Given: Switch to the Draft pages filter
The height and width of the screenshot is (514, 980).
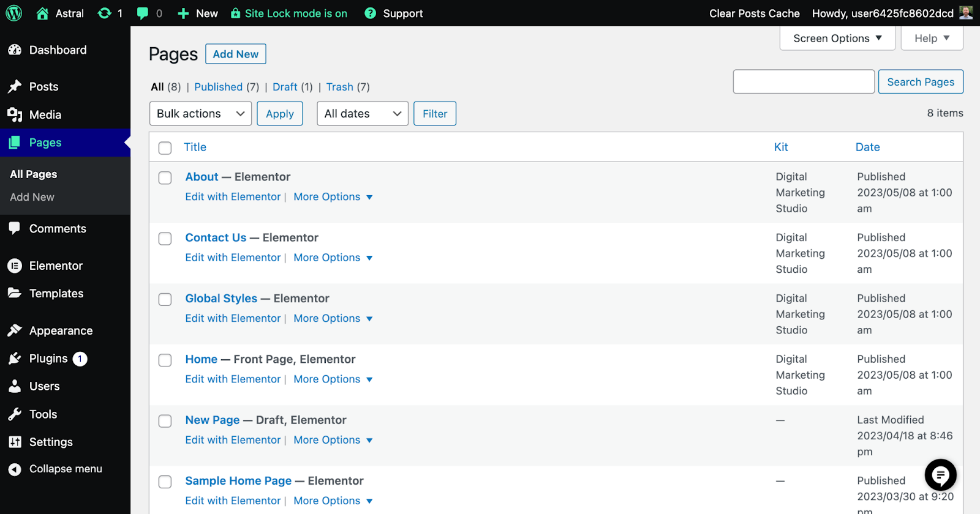Looking at the screenshot, I should 285,87.
